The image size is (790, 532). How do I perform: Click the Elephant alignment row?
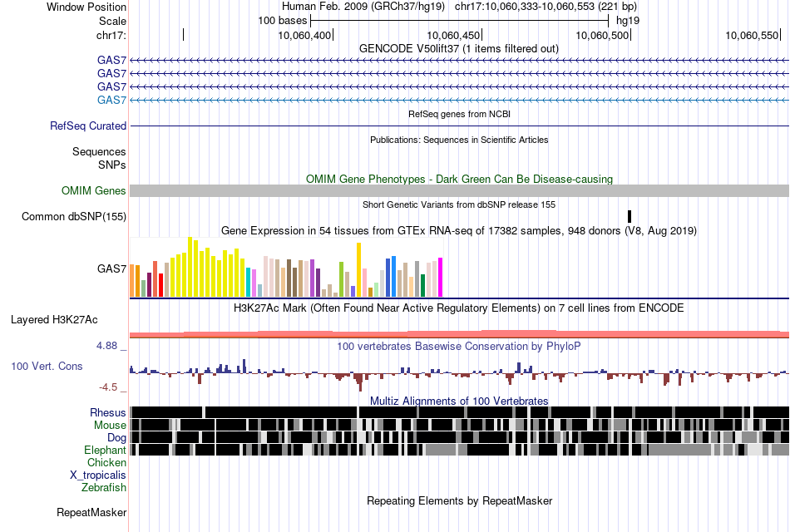point(460,450)
